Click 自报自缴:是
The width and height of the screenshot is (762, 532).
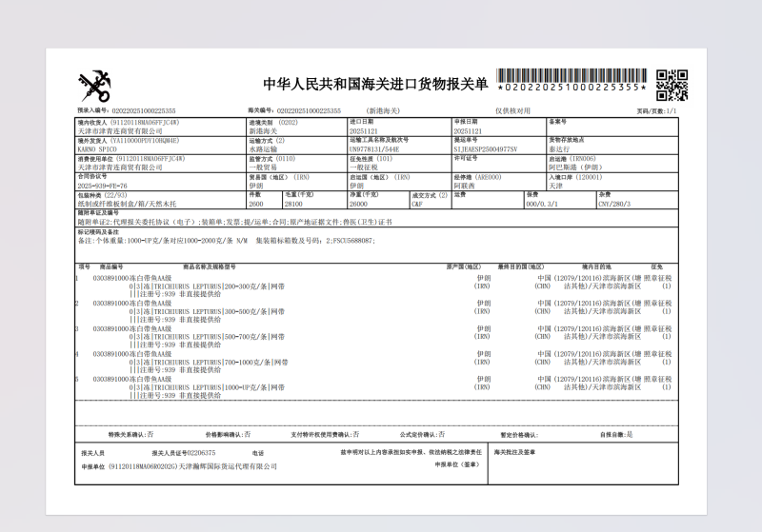tap(616, 434)
